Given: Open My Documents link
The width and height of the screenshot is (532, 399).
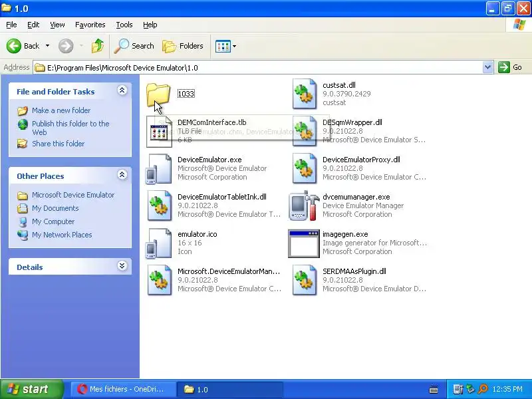Looking at the screenshot, I should click(x=55, y=208).
